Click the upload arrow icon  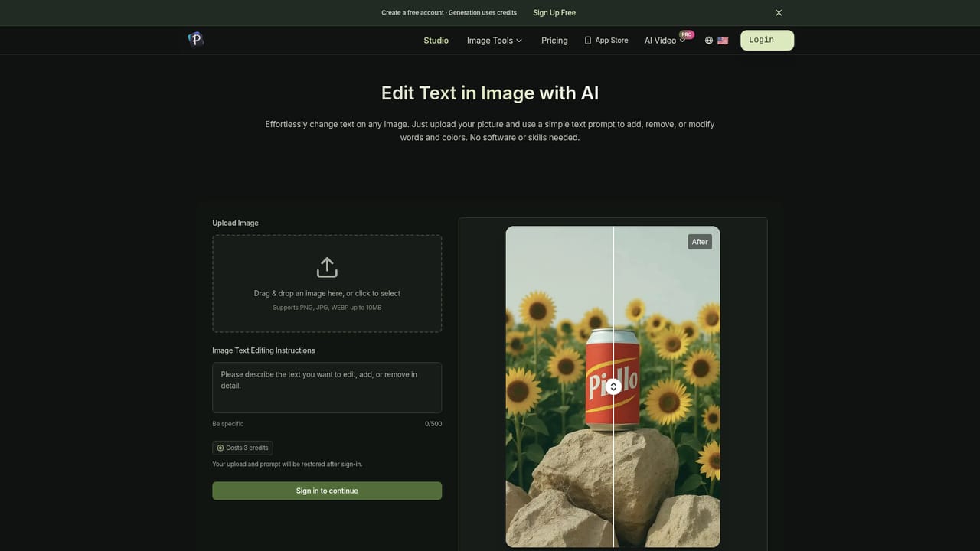pos(327,267)
